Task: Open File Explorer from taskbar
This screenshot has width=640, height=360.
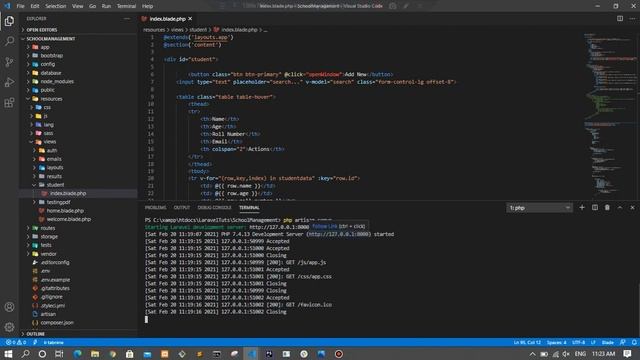Action: tap(95, 353)
